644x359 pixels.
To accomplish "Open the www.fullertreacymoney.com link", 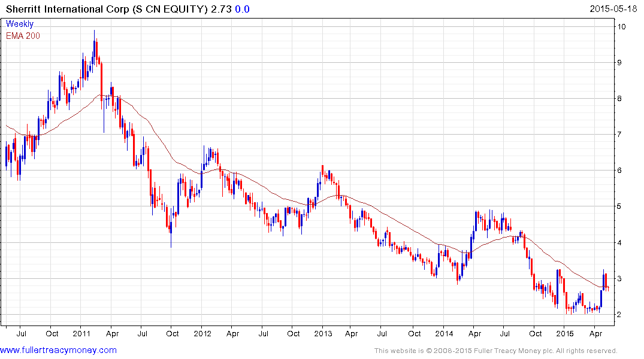I will pyautogui.click(x=58, y=350).
